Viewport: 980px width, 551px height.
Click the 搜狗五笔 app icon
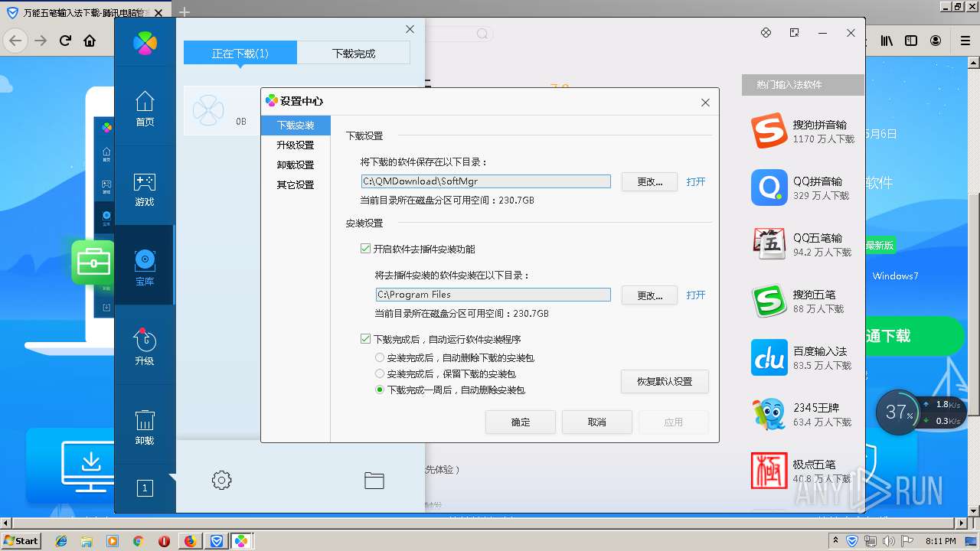click(769, 301)
